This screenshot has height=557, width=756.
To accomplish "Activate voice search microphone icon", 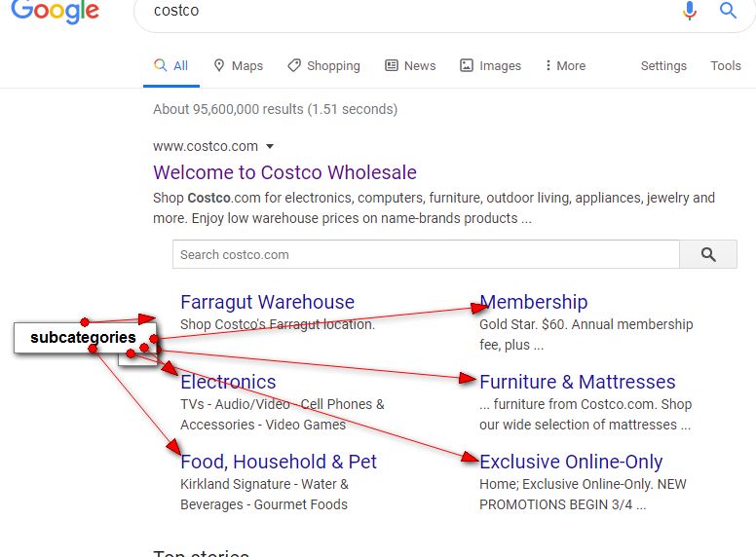I will point(690,10).
